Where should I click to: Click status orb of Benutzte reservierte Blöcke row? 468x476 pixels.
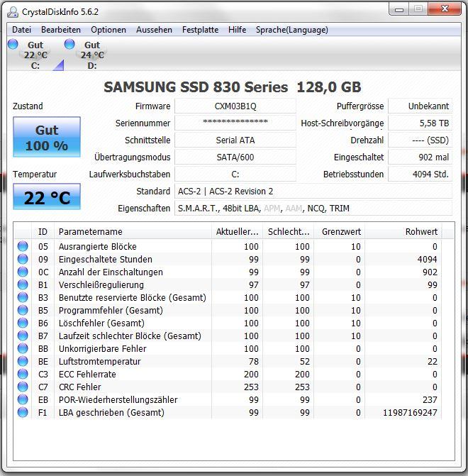coord(23,297)
